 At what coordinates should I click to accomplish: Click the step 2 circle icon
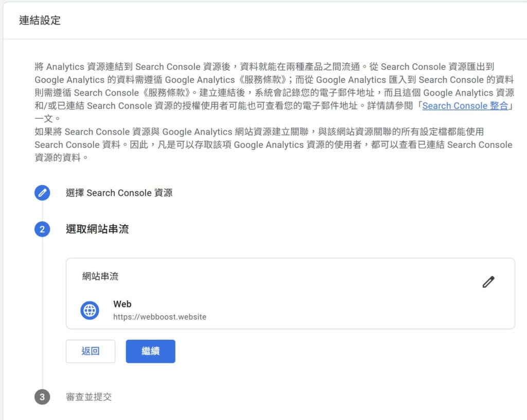coord(42,229)
